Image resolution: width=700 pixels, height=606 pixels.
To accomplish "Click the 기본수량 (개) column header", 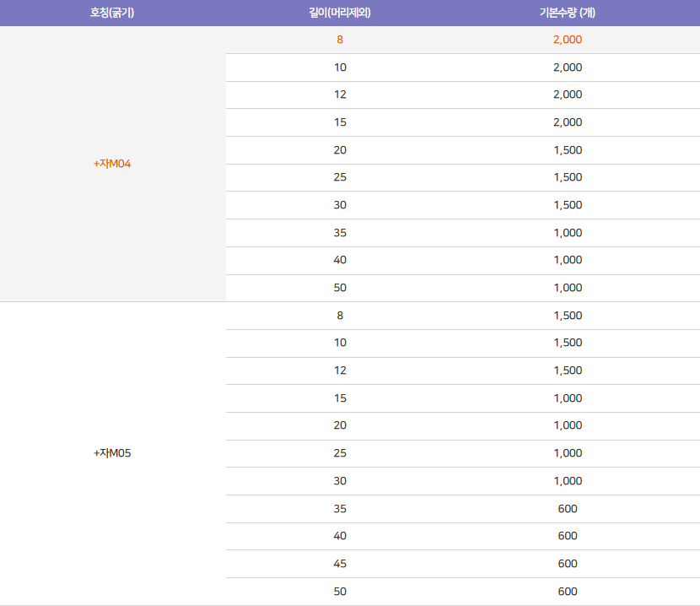I will [x=568, y=13].
